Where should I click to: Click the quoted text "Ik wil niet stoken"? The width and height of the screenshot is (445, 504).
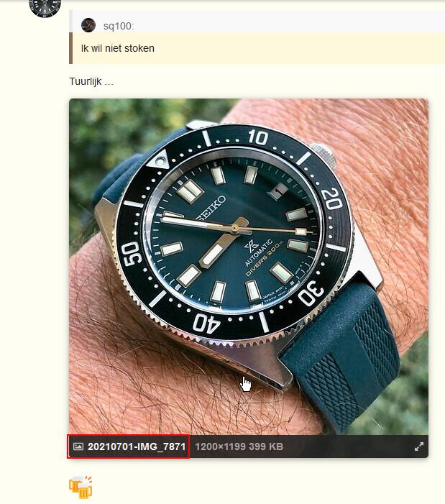click(118, 48)
